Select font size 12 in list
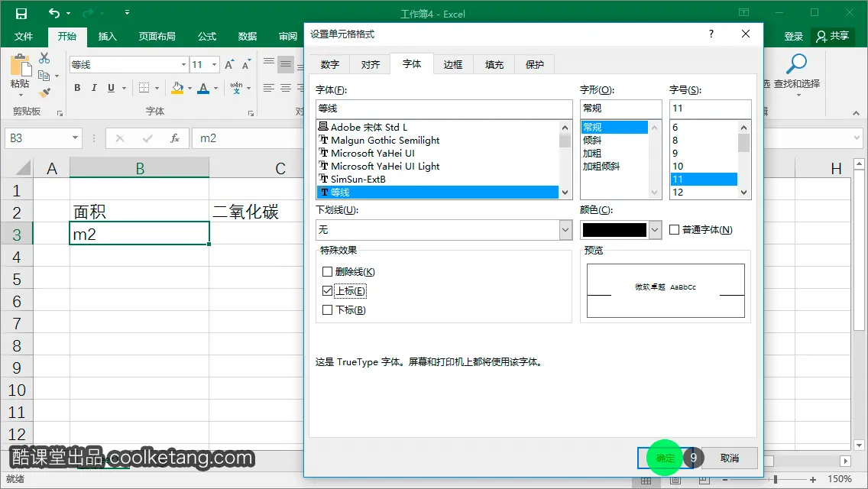868x489 pixels. (x=678, y=193)
